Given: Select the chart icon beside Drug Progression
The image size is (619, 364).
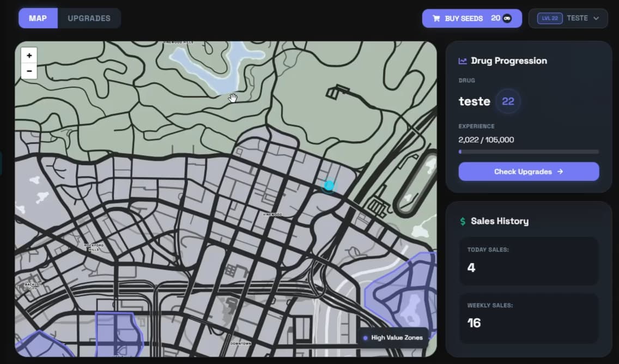Looking at the screenshot, I should [x=462, y=60].
